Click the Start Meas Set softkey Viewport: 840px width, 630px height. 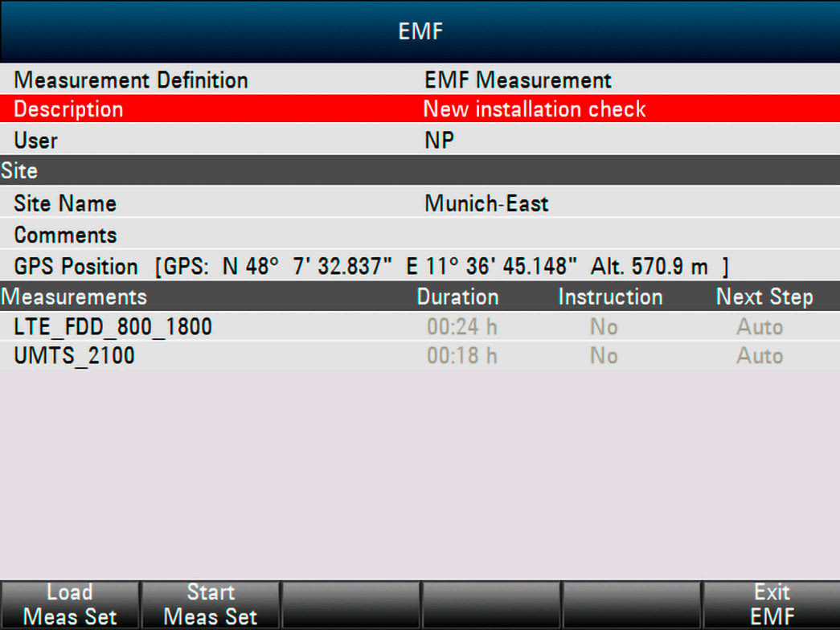tap(210, 605)
